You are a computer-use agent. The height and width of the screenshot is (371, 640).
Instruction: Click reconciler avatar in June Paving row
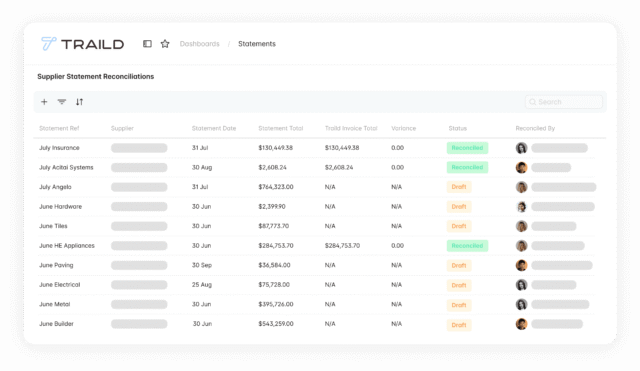521,265
